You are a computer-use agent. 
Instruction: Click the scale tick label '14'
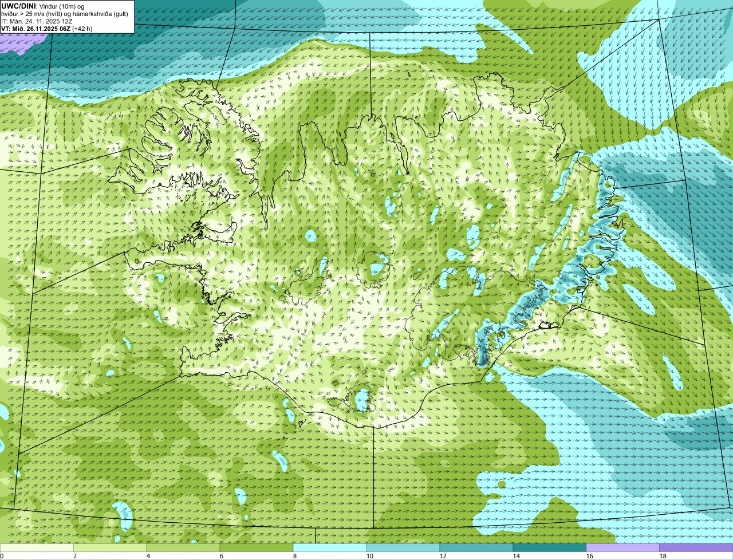(x=517, y=556)
